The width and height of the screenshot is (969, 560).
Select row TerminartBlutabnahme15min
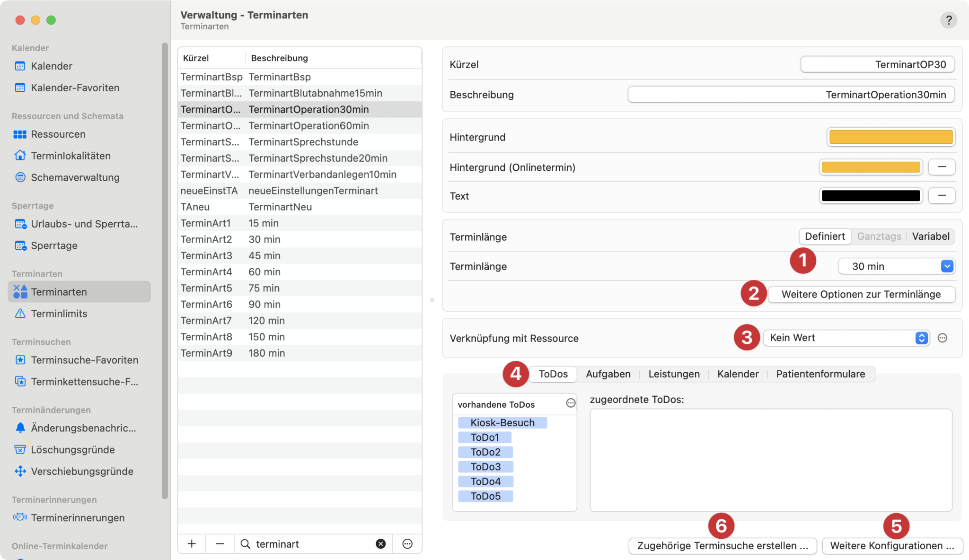[x=300, y=93]
